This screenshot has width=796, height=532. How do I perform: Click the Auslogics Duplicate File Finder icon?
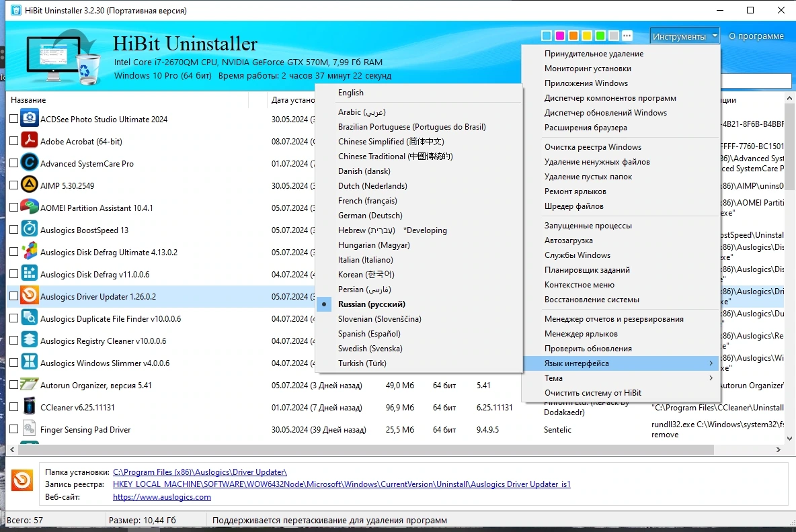pos(30,318)
